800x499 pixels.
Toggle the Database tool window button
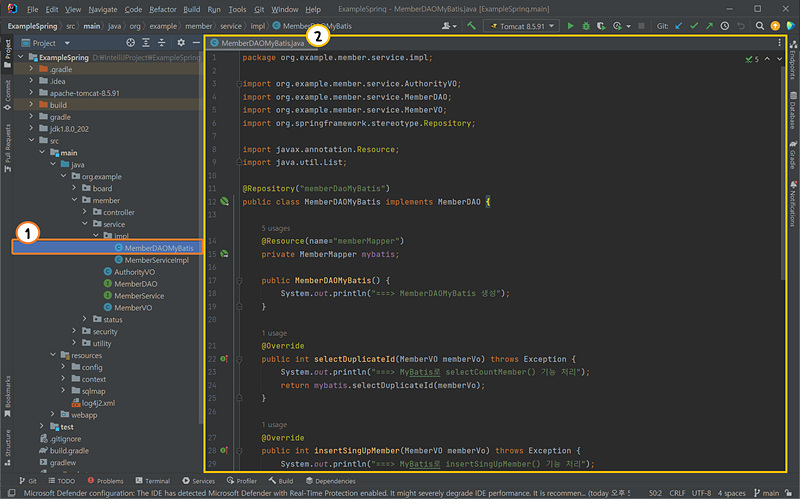coord(793,110)
